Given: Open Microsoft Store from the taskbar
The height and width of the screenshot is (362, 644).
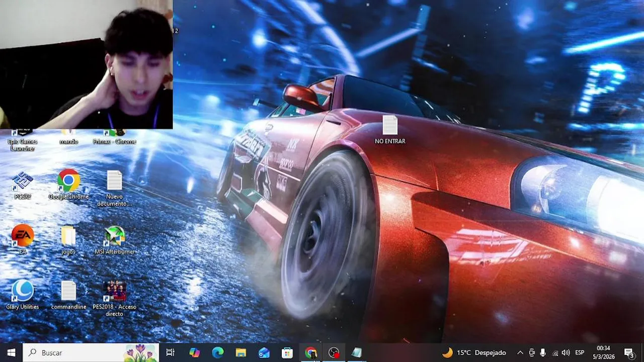Looking at the screenshot, I should (x=287, y=352).
